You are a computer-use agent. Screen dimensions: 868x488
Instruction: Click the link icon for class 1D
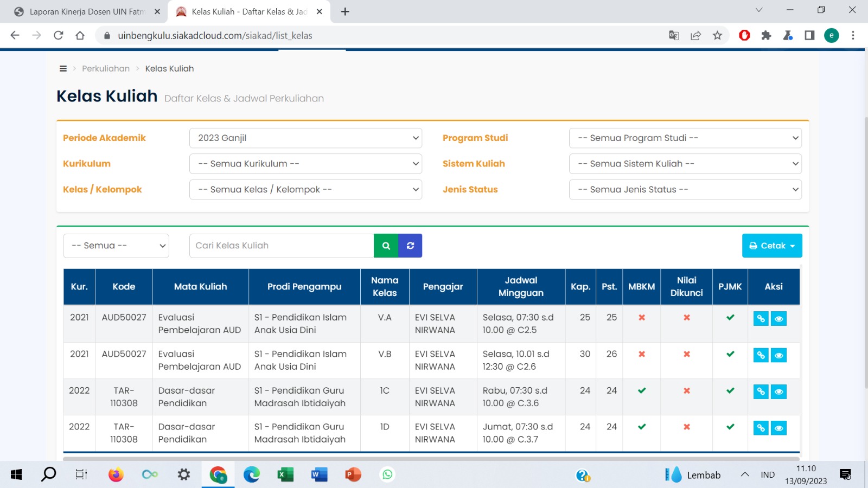761,428
